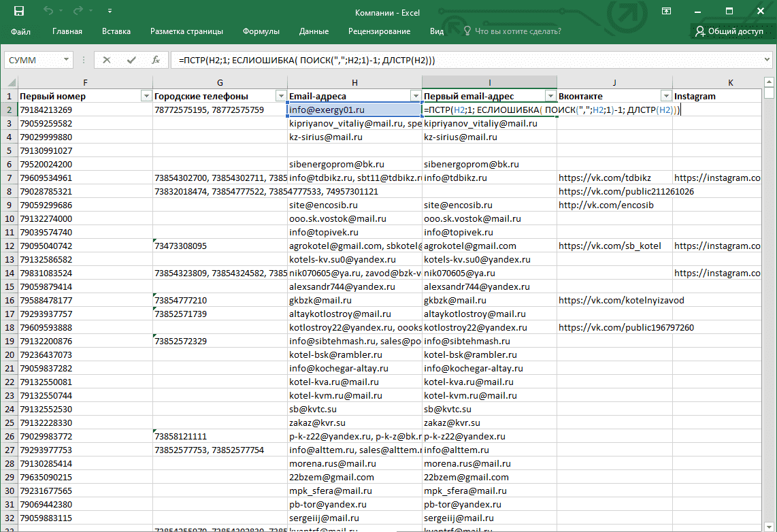Expand the Name Box function dropdown
This screenshot has width=777, height=532.
pyautogui.click(x=66, y=60)
